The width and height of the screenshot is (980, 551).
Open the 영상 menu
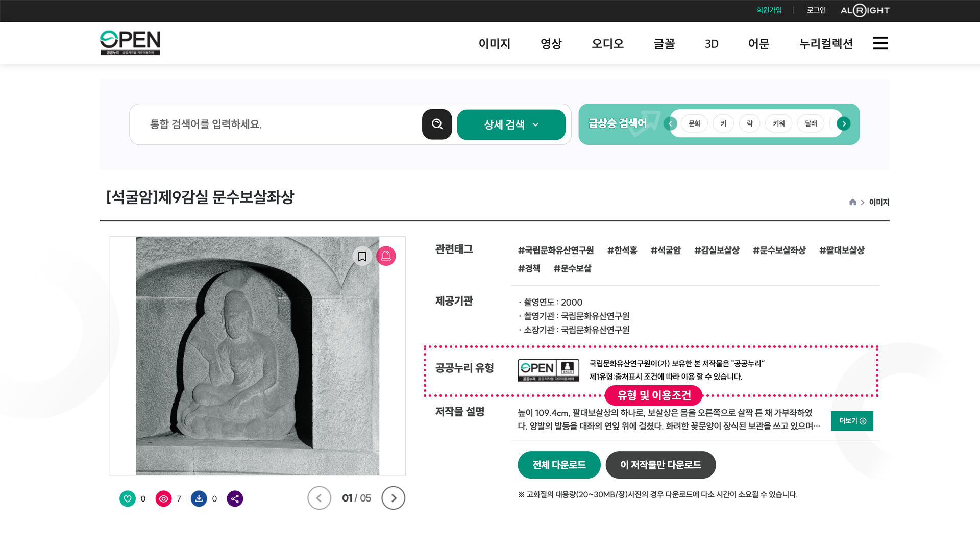click(x=551, y=44)
